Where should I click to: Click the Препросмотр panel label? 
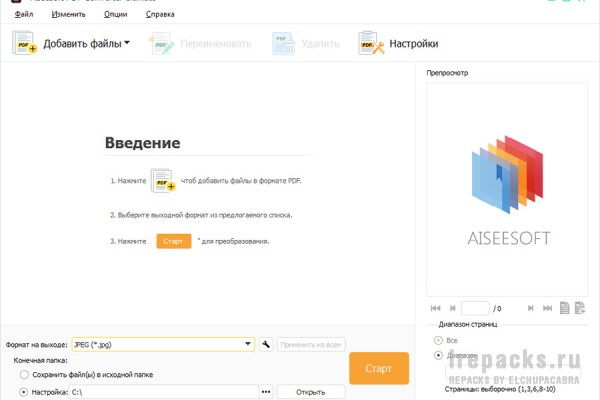[447, 73]
